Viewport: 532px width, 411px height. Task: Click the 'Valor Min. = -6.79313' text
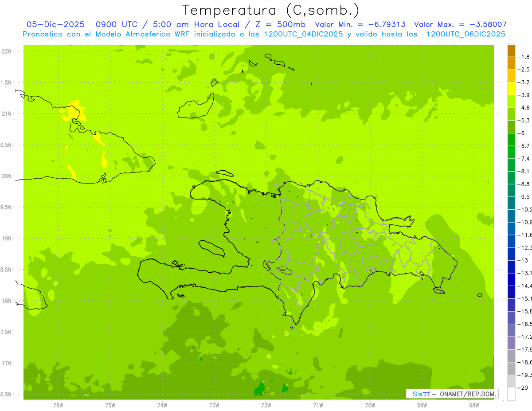pos(360,24)
